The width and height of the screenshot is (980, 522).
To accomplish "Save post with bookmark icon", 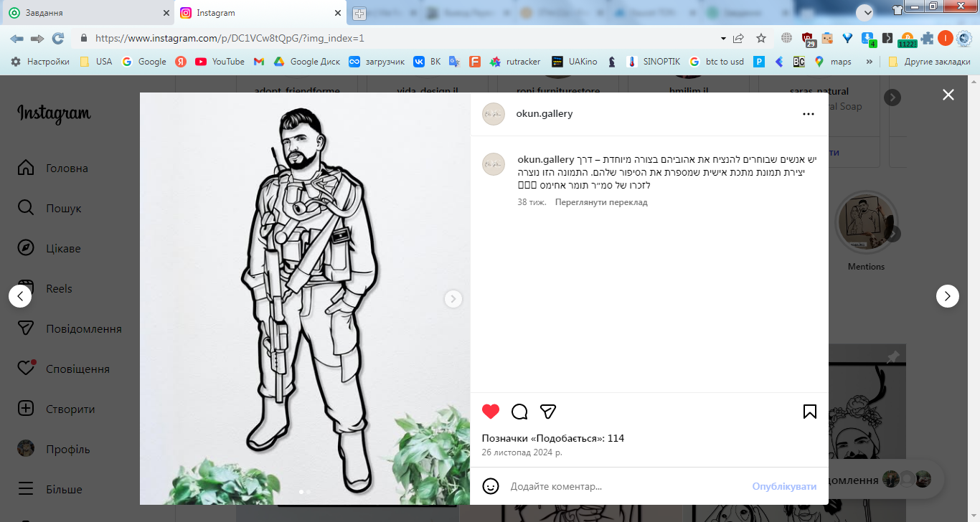I will click(x=809, y=412).
